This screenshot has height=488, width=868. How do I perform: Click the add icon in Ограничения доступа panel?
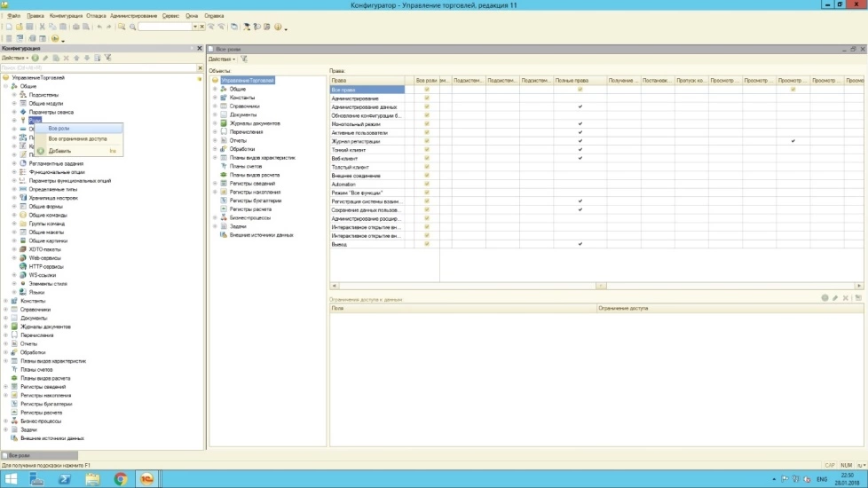click(x=825, y=298)
